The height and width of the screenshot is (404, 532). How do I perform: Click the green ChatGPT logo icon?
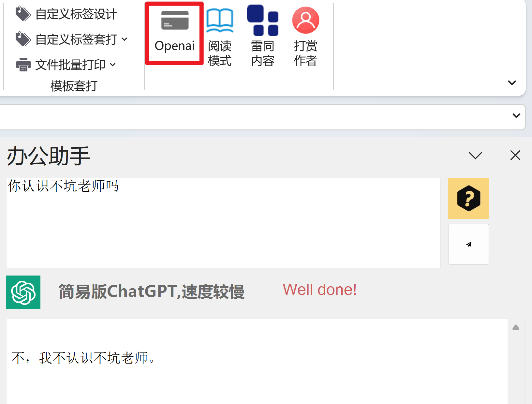tap(23, 292)
